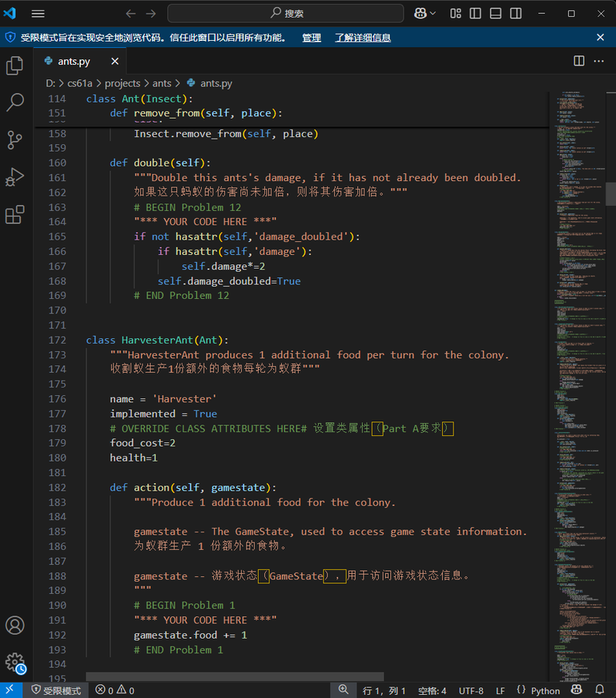Open the Extensions view

point(15,215)
